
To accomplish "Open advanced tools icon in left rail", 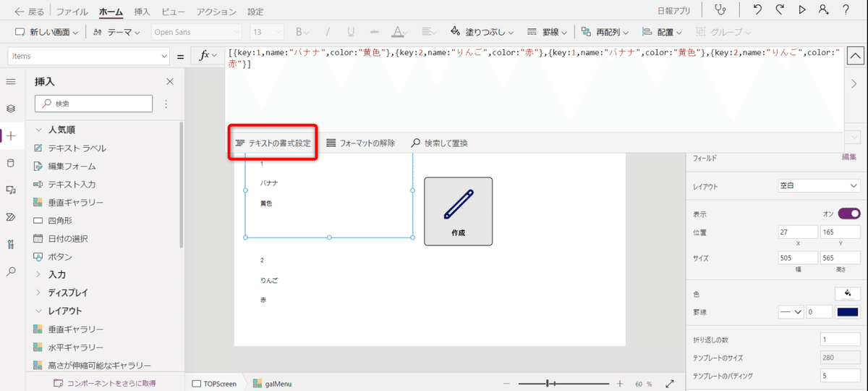I will coord(11,244).
